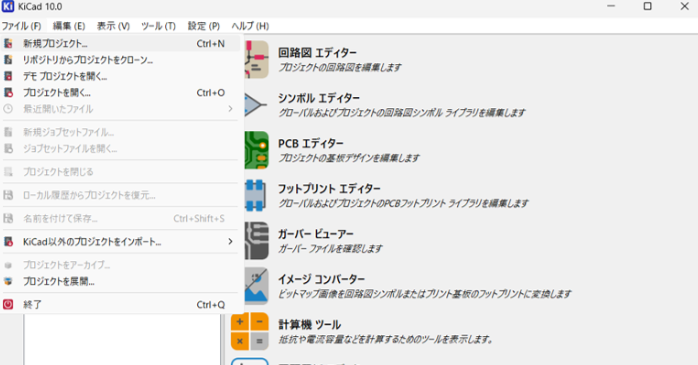The image size is (698, 365).
Task: Click the 抵抗や電流容量 calculator description text
Action: pos(386,340)
